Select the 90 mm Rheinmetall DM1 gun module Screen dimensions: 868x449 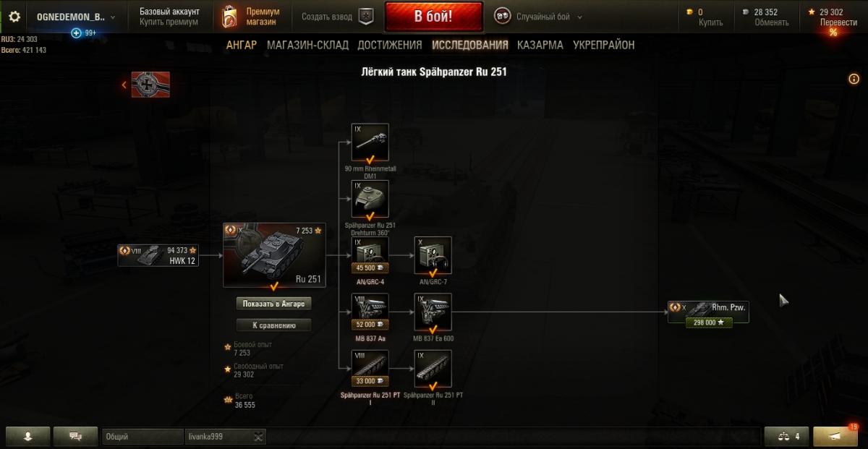(370, 142)
